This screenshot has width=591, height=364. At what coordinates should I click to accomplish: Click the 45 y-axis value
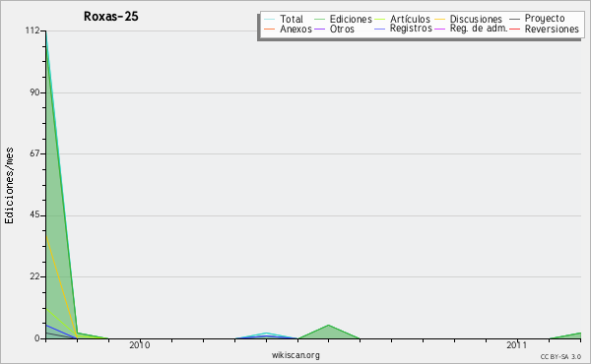tap(35, 215)
